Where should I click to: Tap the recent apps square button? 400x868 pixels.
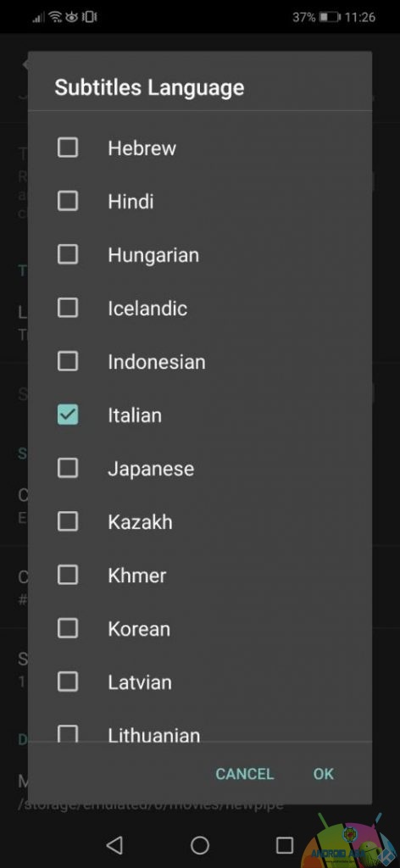coord(285,845)
